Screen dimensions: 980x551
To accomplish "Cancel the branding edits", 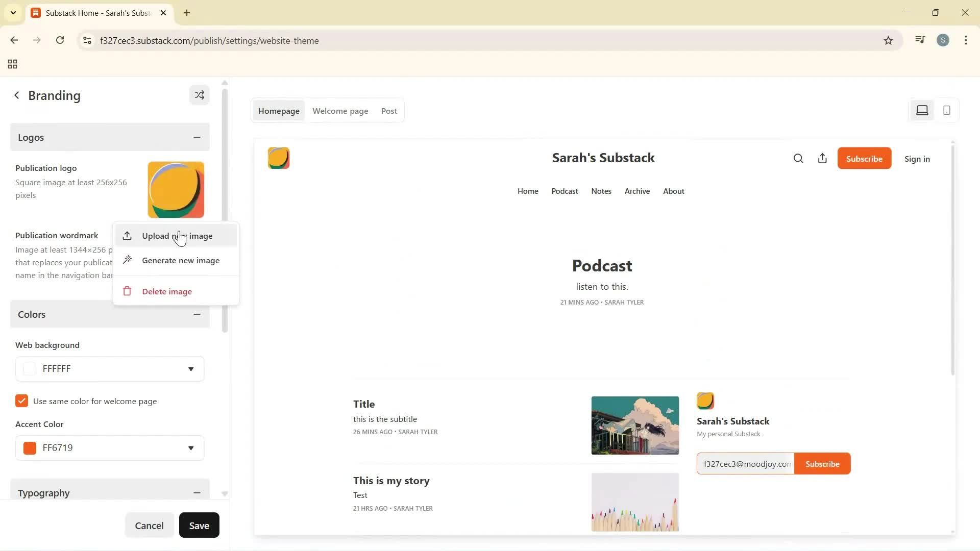I will point(149,525).
